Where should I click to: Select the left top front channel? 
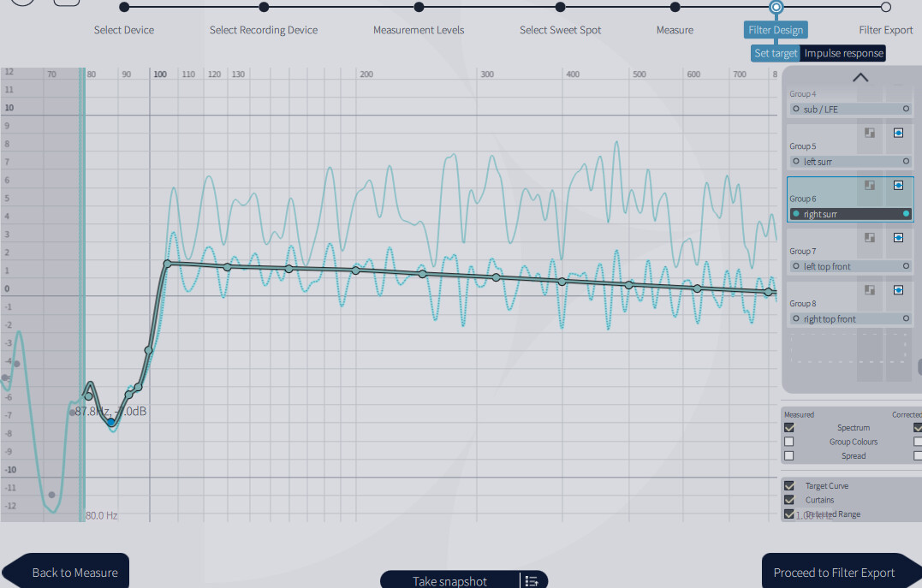coord(850,266)
